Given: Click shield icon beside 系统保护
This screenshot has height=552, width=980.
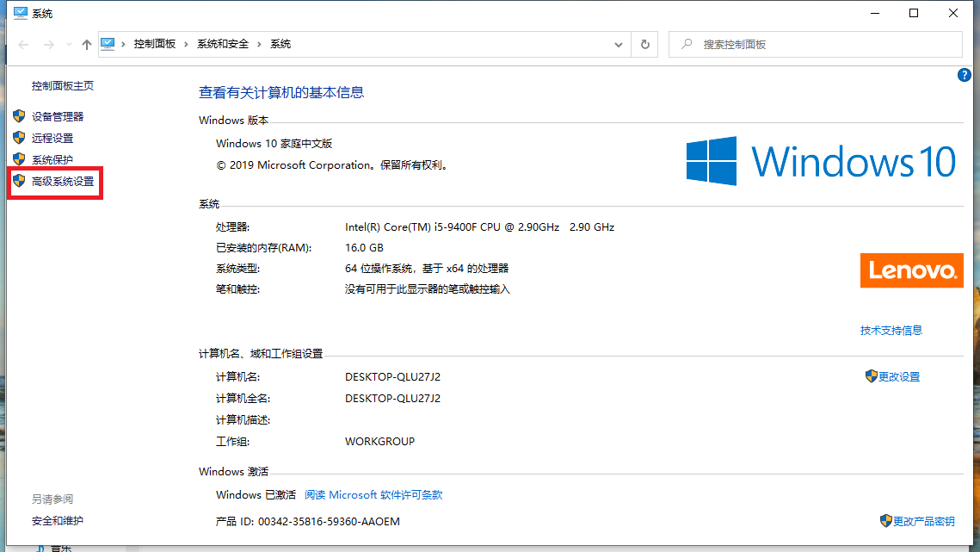Looking at the screenshot, I should point(19,159).
